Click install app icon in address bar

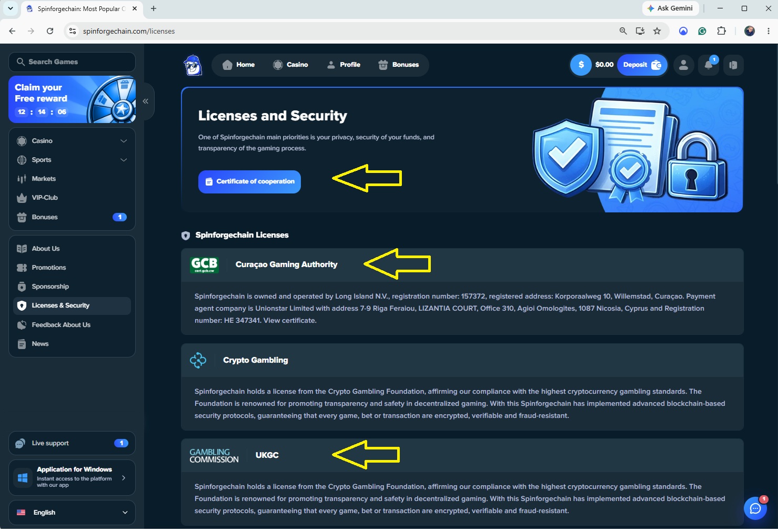click(640, 31)
